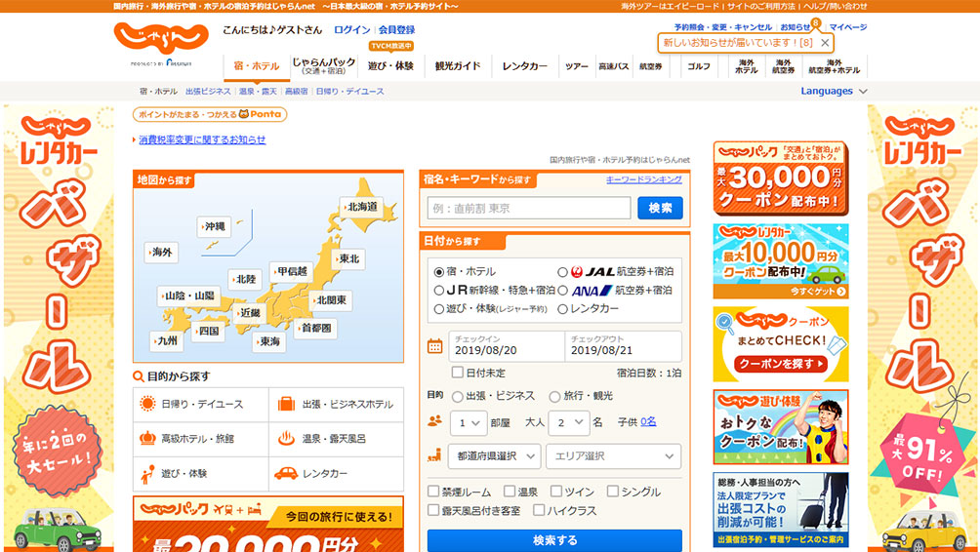Choose 旅行・観光 purpose radio
Viewport: 980px width, 552px height.
(x=554, y=397)
